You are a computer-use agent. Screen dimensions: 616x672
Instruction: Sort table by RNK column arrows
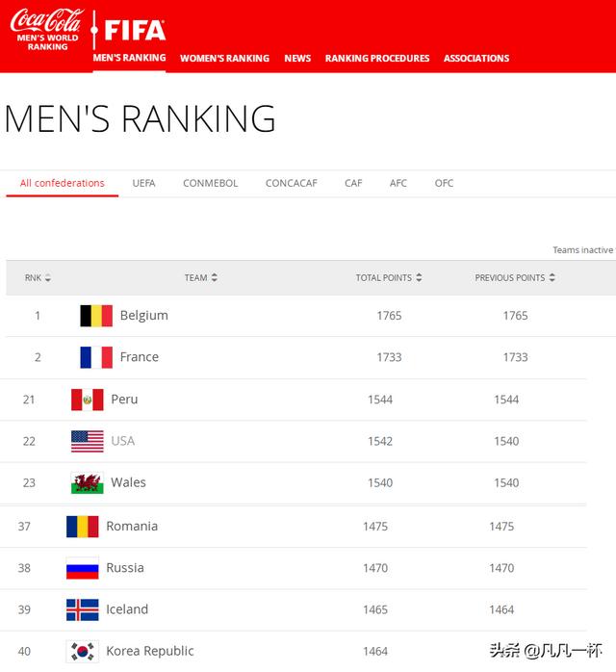point(47,277)
